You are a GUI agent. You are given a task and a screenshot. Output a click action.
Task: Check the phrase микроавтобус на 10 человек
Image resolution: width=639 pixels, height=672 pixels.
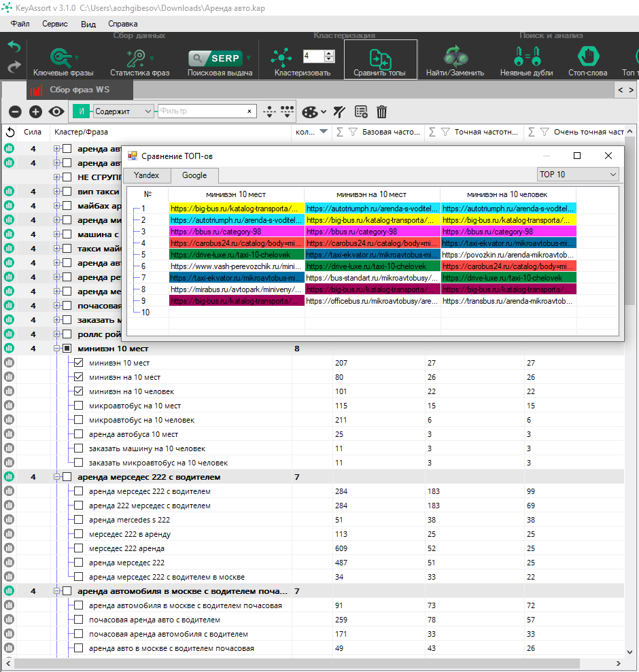78,420
